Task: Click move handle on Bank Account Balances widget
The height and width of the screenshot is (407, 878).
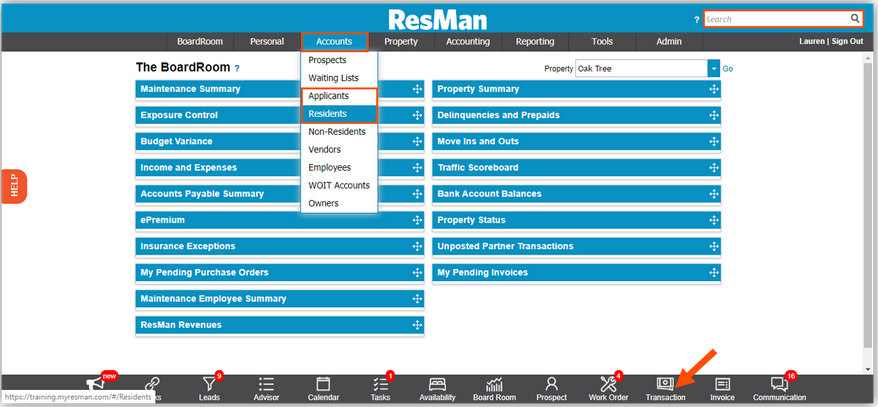Action: click(x=714, y=194)
